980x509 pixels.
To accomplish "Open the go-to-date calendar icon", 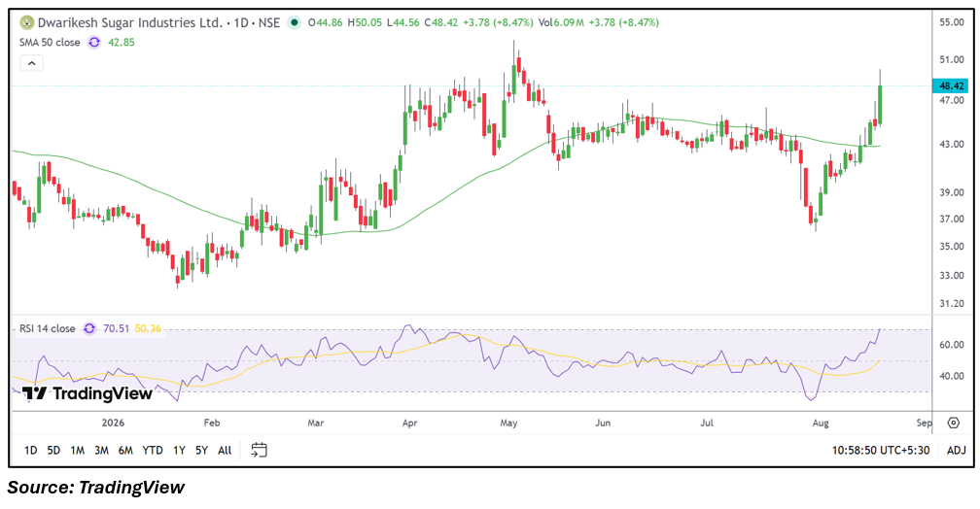I will [x=259, y=450].
